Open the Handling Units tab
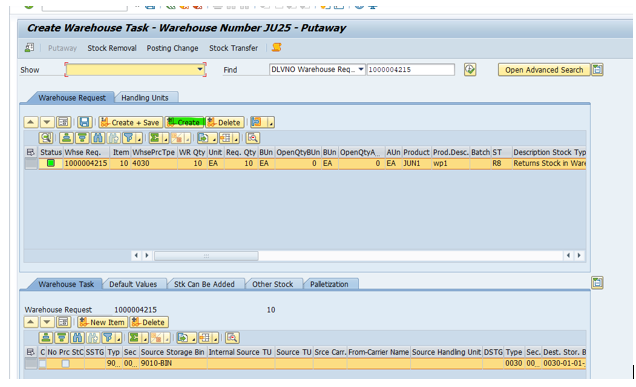 click(x=145, y=98)
